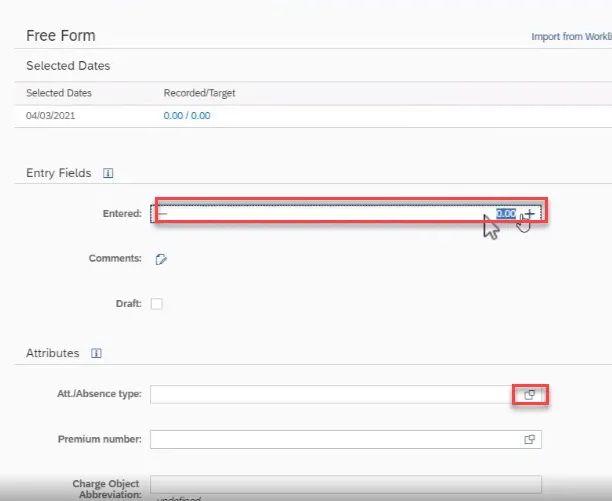
Task: Open value help for Premium number
Action: [x=530, y=439]
